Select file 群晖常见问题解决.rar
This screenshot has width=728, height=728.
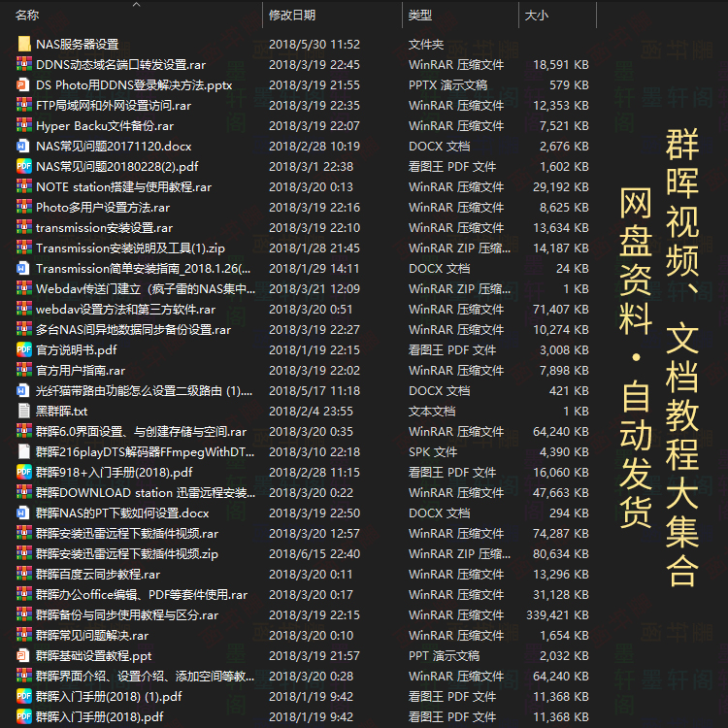(92, 636)
